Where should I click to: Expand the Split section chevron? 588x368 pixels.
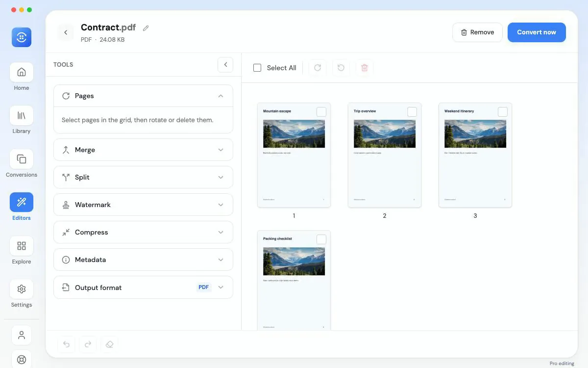(220, 177)
